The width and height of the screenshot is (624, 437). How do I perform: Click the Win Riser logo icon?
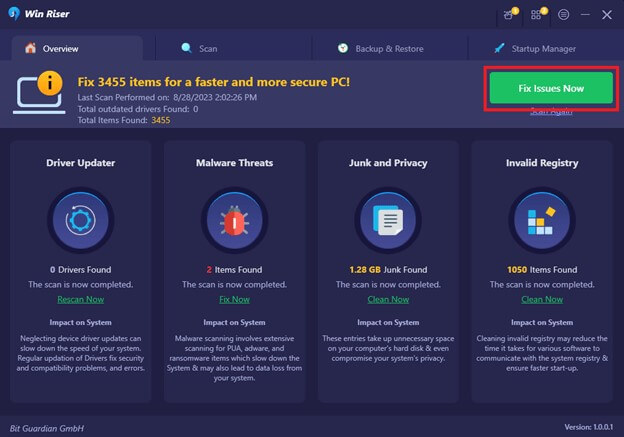(x=14, y=14)
